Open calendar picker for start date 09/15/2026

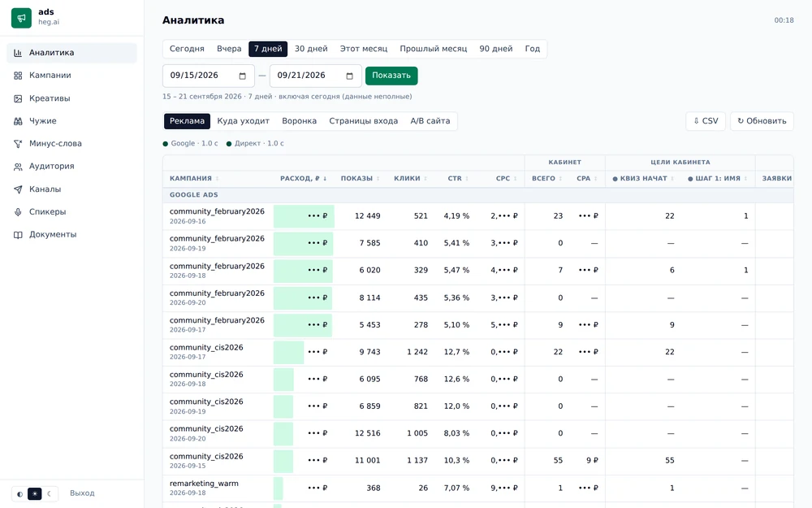242,76
